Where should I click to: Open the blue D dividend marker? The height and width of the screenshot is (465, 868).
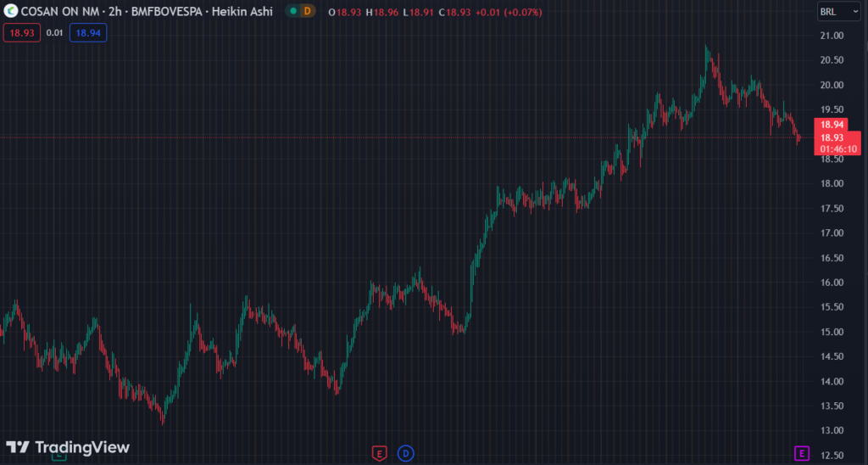[406, 454]
